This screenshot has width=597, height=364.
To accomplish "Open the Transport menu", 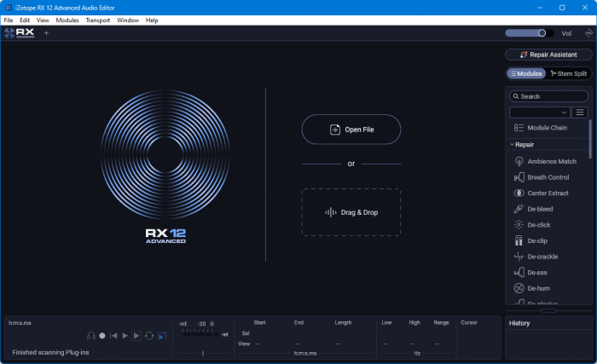I will pyautogui.click(x=98, y=20).
